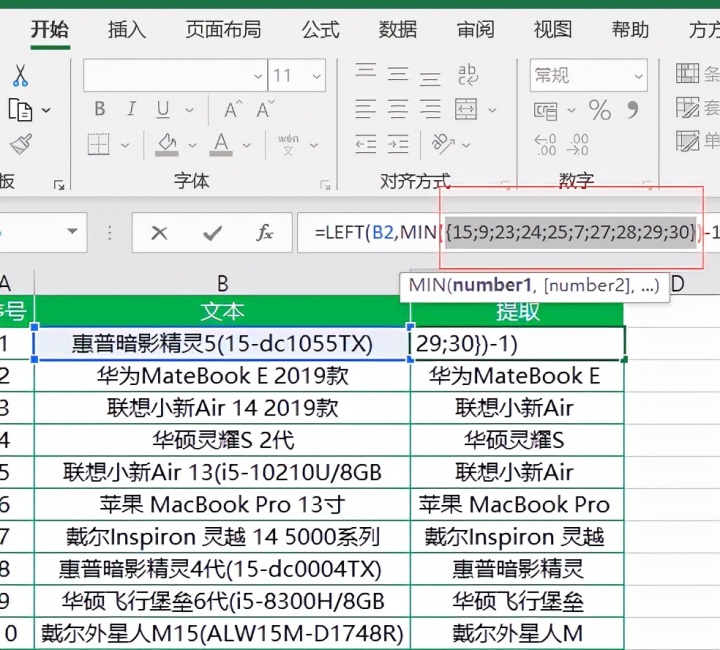The width and height of the screenshot is (720, 650).
Task: Click cell 苹果 MacBook Pro 13寸
Action: coord(222,504)
